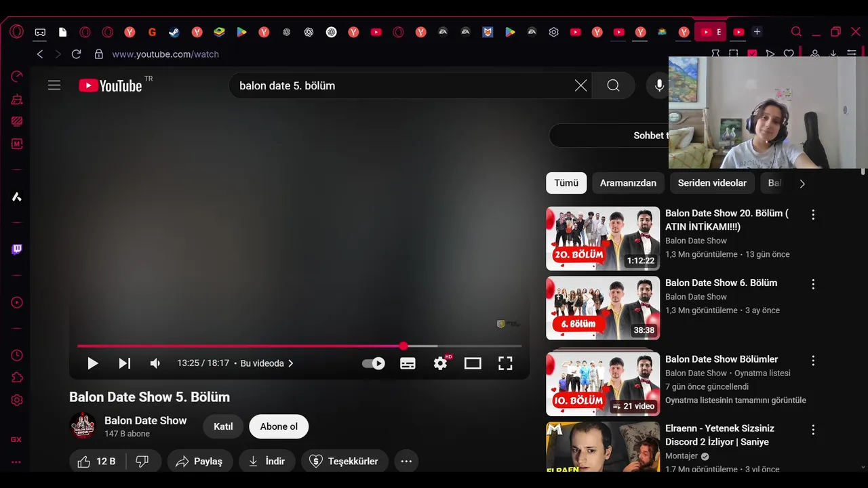Screen dimensions: 868x488
Task: Open the 6. Bölüm video thumbnail
Action: [603, 308]
